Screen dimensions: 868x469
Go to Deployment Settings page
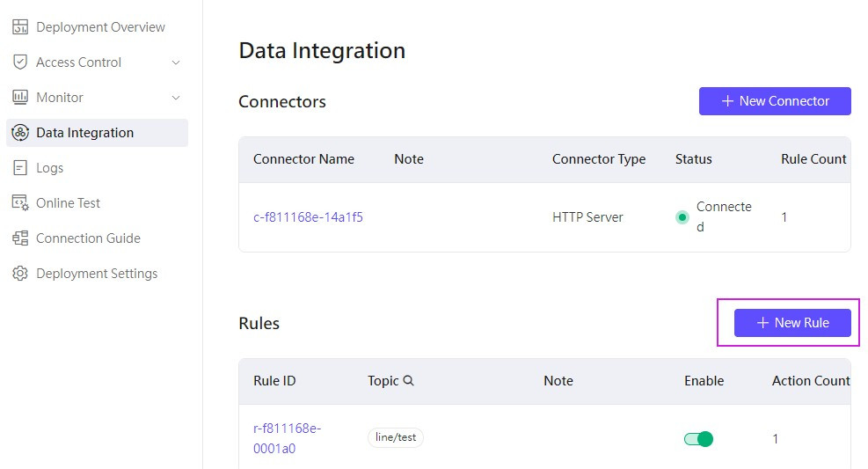pos(97,274)
